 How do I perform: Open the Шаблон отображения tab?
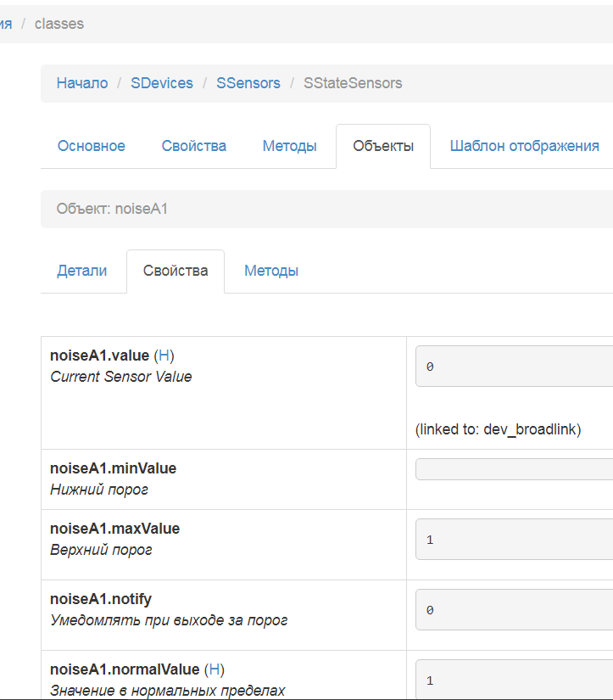pyautogui.click(x=524, y=146)
